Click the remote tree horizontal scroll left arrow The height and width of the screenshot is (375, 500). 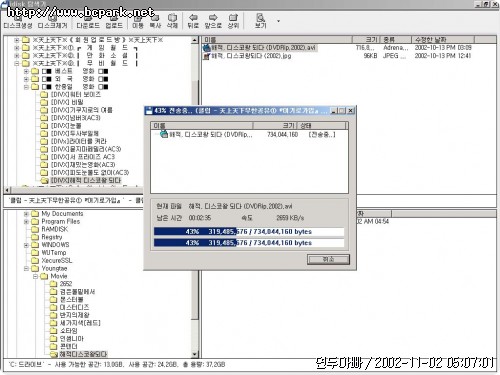point(7,190)
